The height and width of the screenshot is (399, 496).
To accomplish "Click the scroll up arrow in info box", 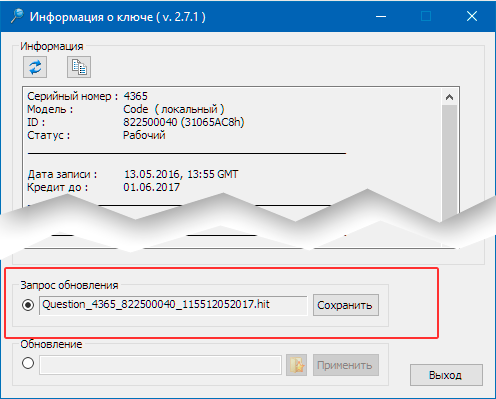I will [449, 97].
